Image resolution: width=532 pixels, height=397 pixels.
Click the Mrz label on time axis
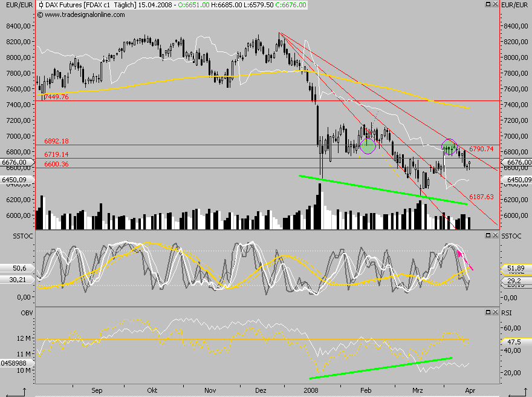tap(418, 390)
